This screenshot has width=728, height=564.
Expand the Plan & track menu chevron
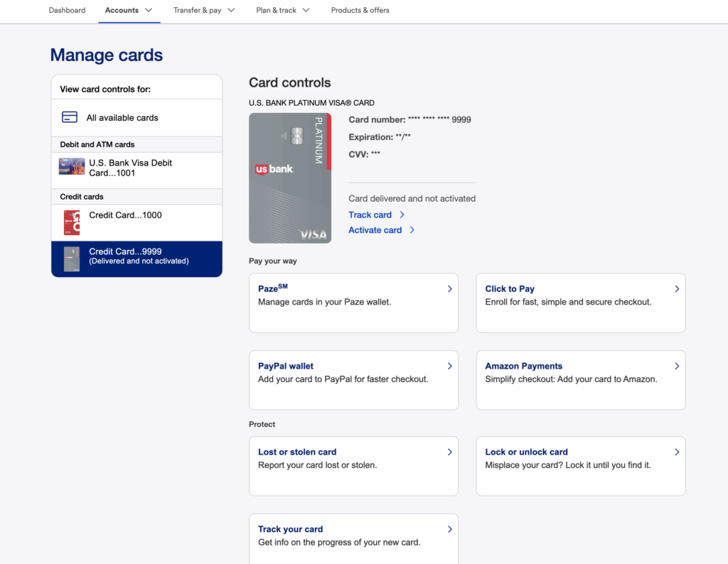(306, 10)
